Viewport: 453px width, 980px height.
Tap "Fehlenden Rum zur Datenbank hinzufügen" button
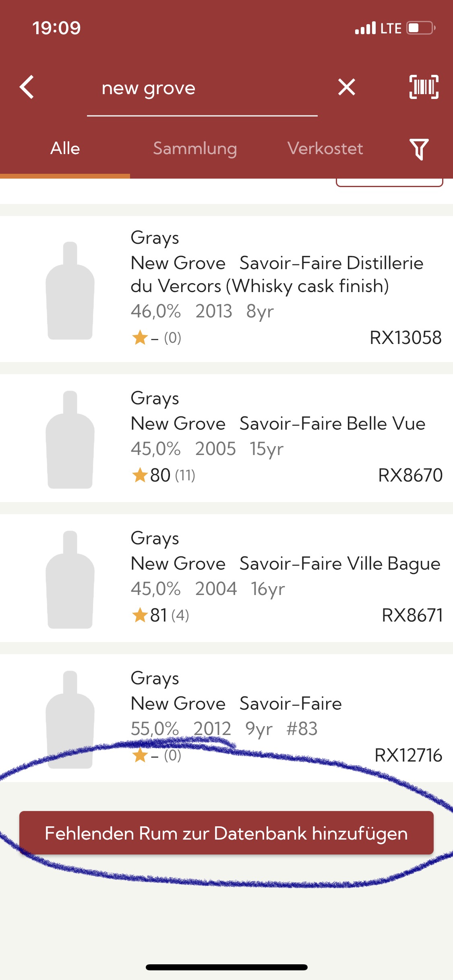tap(226, 833)
